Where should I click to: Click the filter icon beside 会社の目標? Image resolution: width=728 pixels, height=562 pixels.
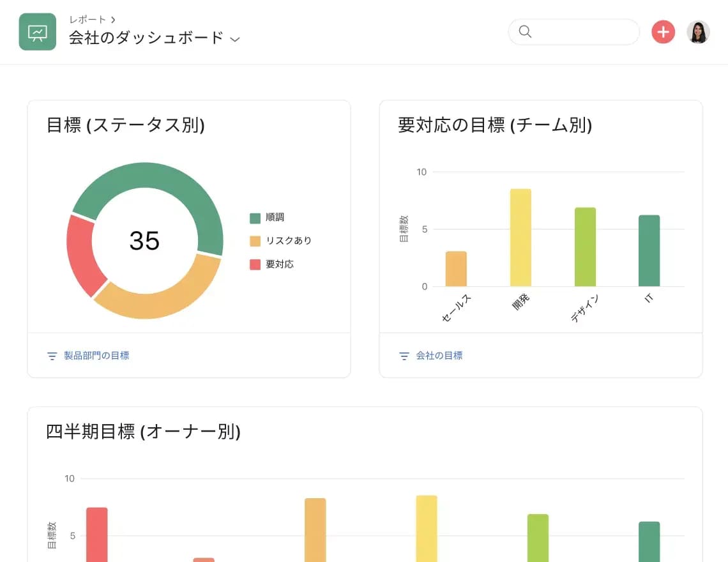point(404,356)
